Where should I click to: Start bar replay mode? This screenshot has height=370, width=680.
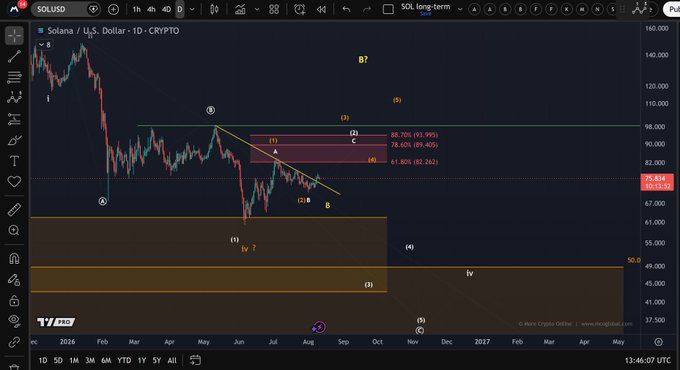(x=321, y=9)
